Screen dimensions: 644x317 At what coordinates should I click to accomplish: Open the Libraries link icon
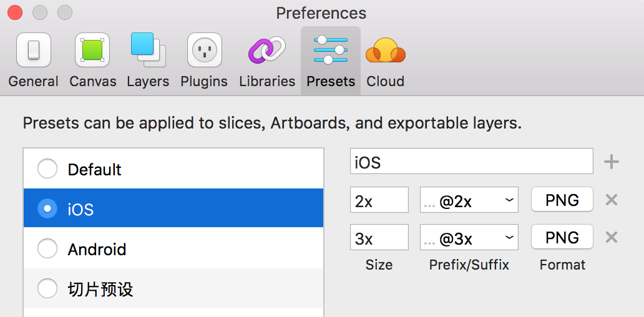pos(267,50)
